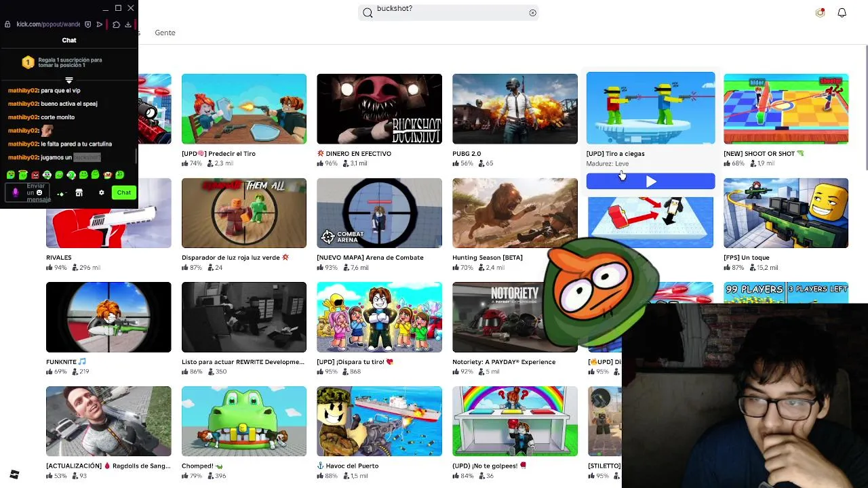The image size is (868, 488).
Task: Collapse the gift leaderboard arrow
Action: click(x=68, y=80)
